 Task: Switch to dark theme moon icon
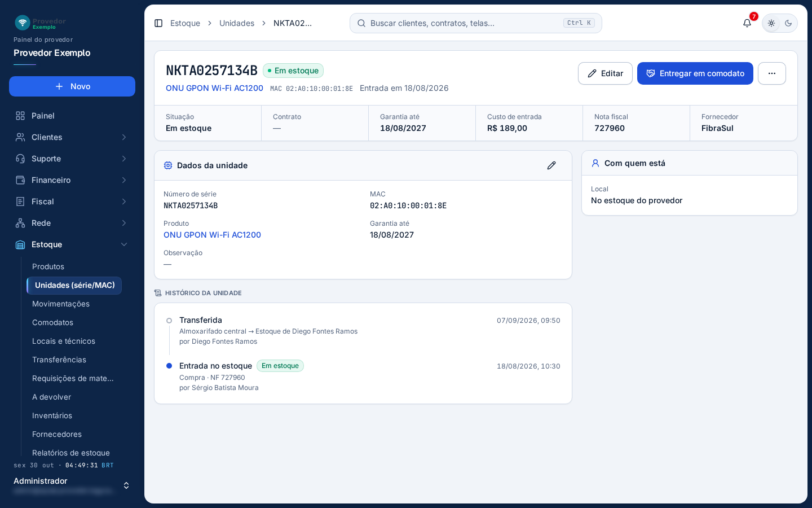pos(788,23)
